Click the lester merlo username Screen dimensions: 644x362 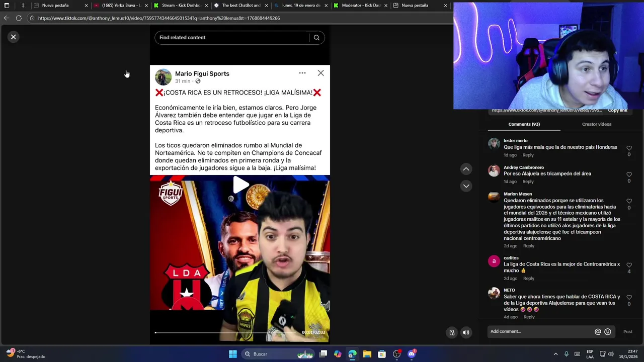[x=516, y=141]
